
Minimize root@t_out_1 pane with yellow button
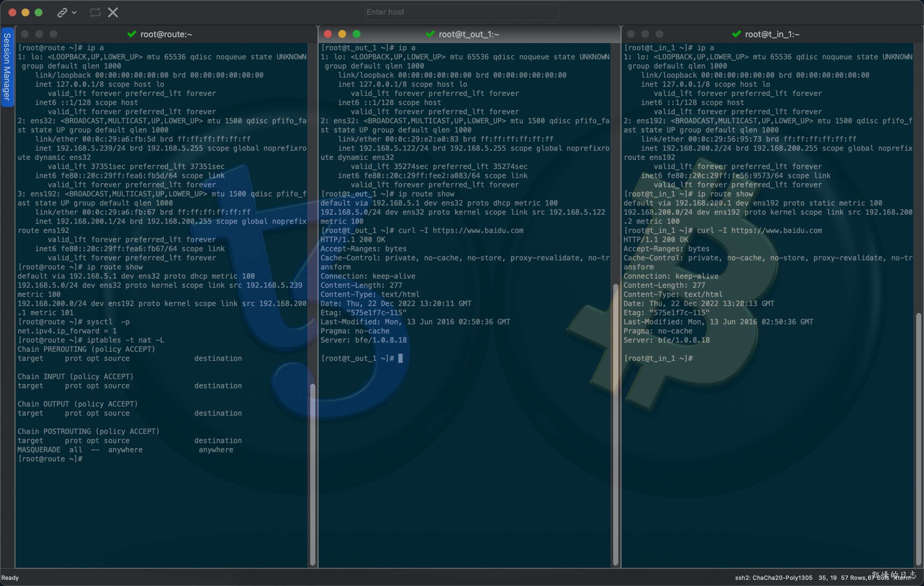(x=342, y=34)
